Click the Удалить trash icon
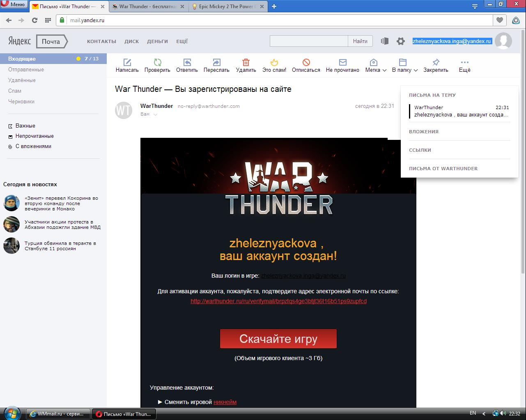The image size is (526, 420). (246, 62)
